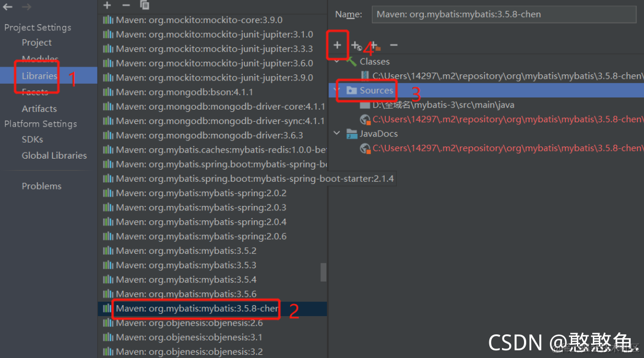Open the Problems page
The image size is (644, 358).
[41, 186]
